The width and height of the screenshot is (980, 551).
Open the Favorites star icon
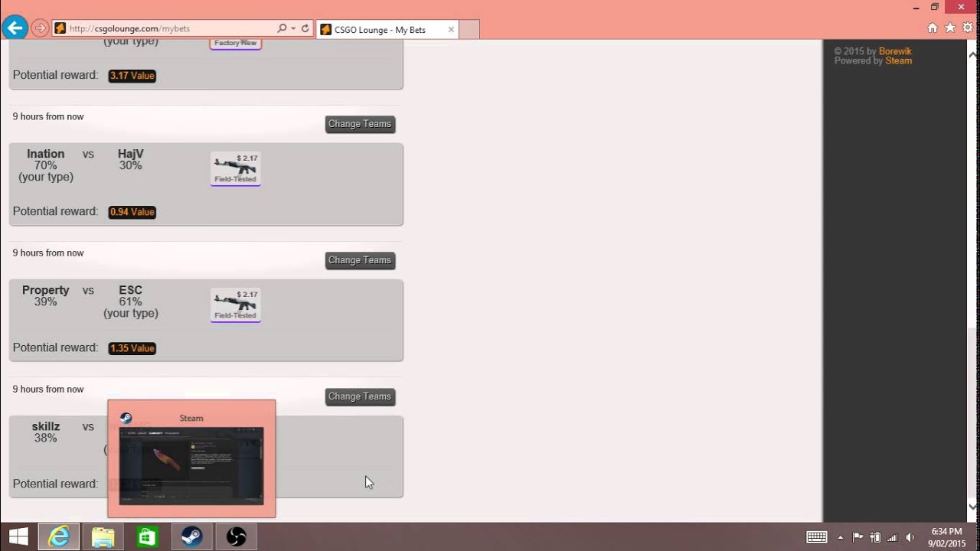tap(950, 28)
